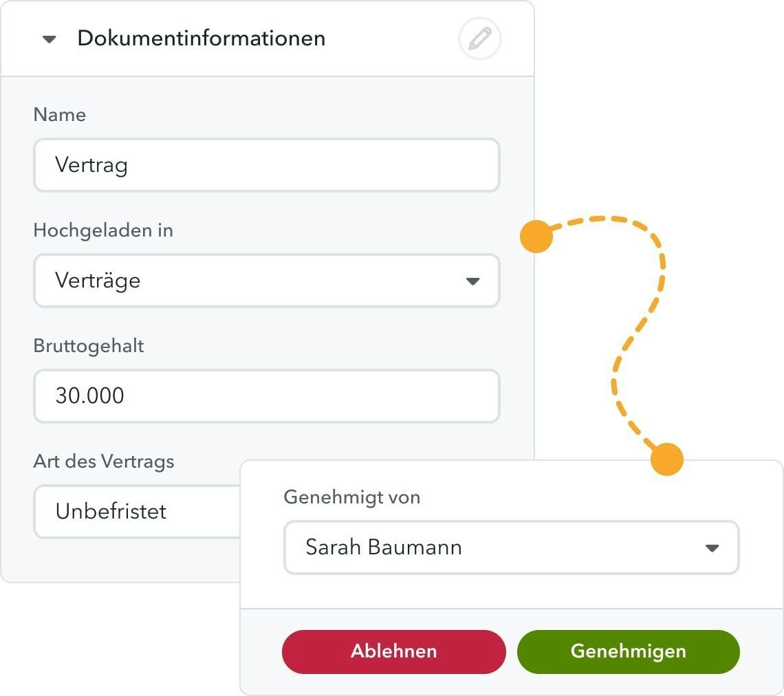Select the Verträge text in the combo box
Viewport: 784px width, 696px height.
pos(98,281)
